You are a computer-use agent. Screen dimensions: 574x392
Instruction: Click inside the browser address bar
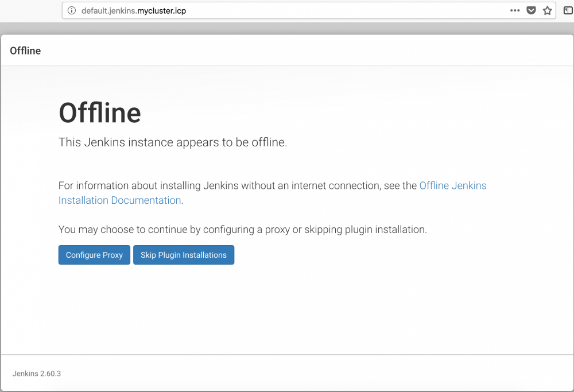point(230,10)
